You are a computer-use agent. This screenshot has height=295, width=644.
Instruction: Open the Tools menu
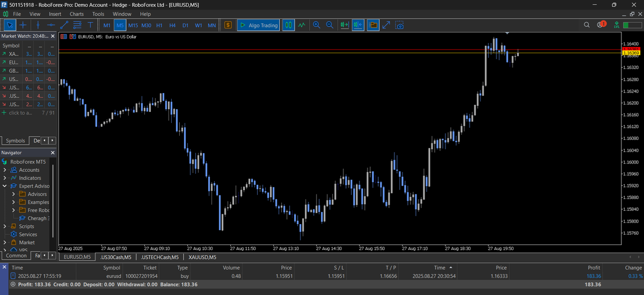coord(98,13)
